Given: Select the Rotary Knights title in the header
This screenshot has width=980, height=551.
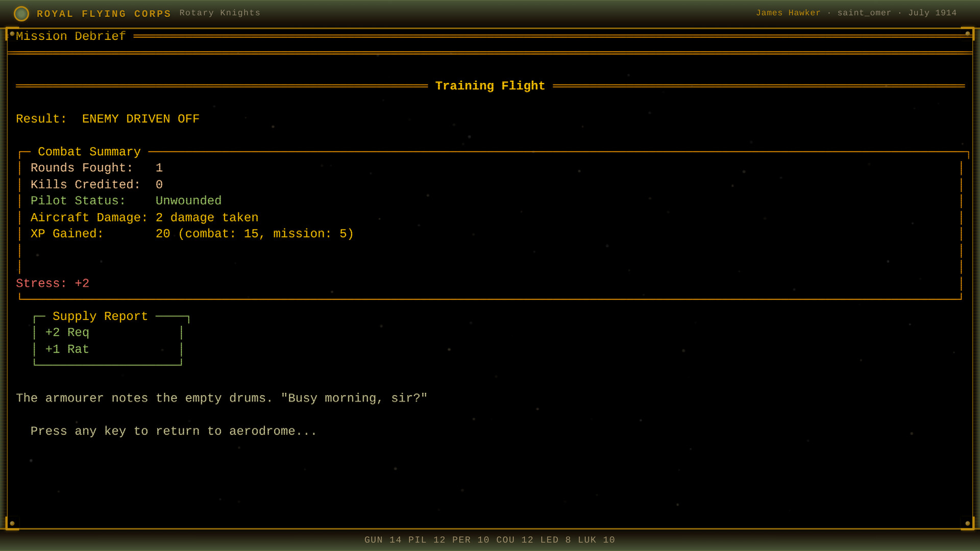Looking at the screenshot, I should (x=219, y=13).
